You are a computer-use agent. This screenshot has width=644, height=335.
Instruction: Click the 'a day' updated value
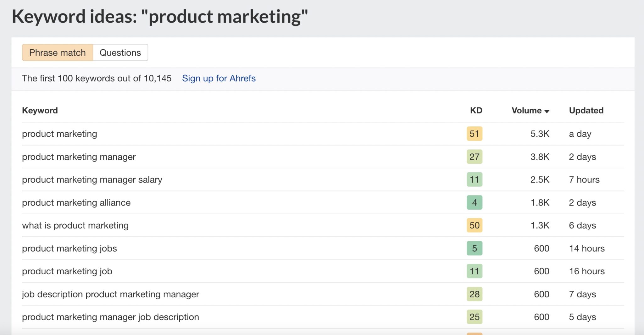(x=580, y=134)
